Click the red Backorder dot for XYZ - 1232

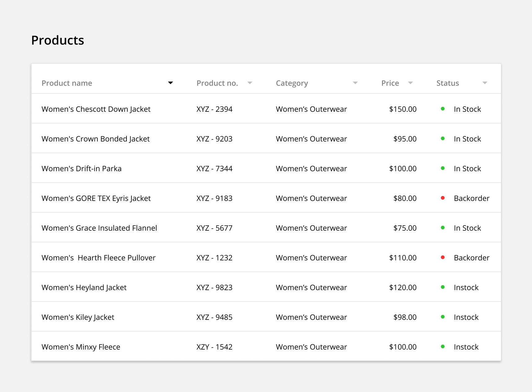[x=443, y=257]
